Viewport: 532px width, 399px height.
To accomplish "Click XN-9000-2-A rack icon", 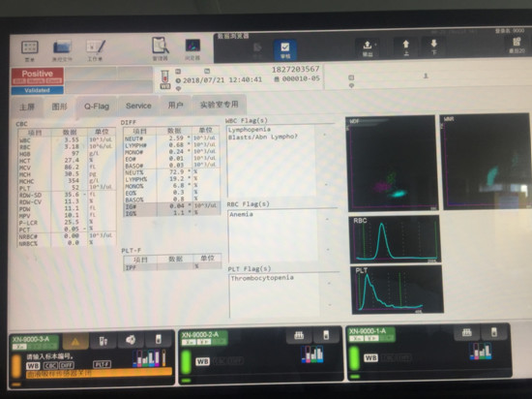I will (x=299, y=335).
